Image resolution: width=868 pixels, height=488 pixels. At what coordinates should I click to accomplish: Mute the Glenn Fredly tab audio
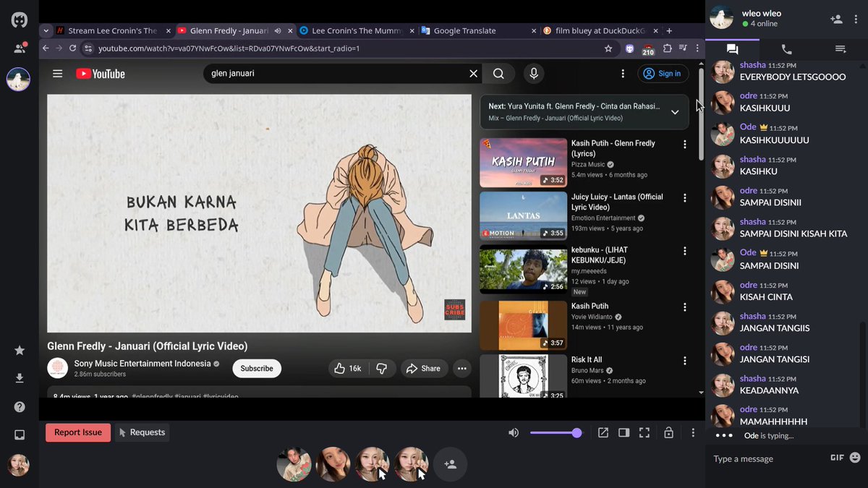(278, 31)
